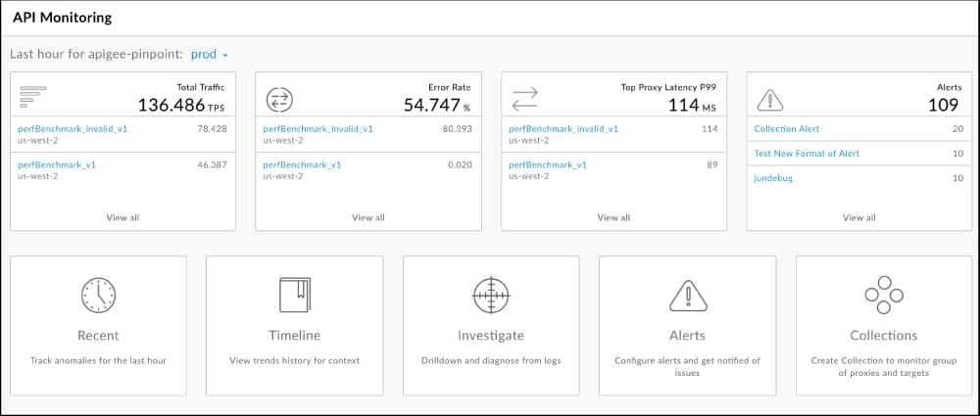
Task: Click the 136.486 TPS total traffic value
Action: tap(181, 105)
